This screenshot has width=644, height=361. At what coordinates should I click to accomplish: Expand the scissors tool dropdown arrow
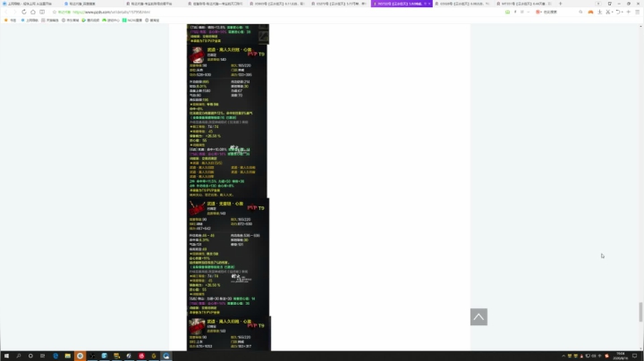(x=612, y=12)
